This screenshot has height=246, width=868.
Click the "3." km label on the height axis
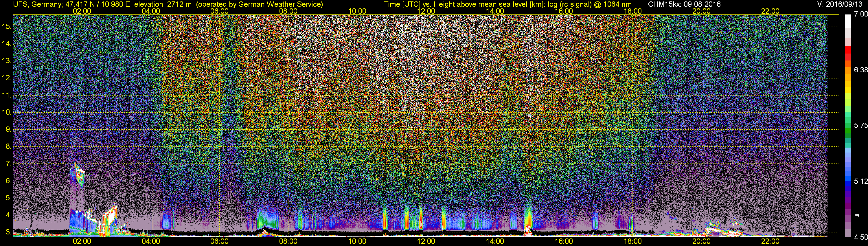coord(8,232)
